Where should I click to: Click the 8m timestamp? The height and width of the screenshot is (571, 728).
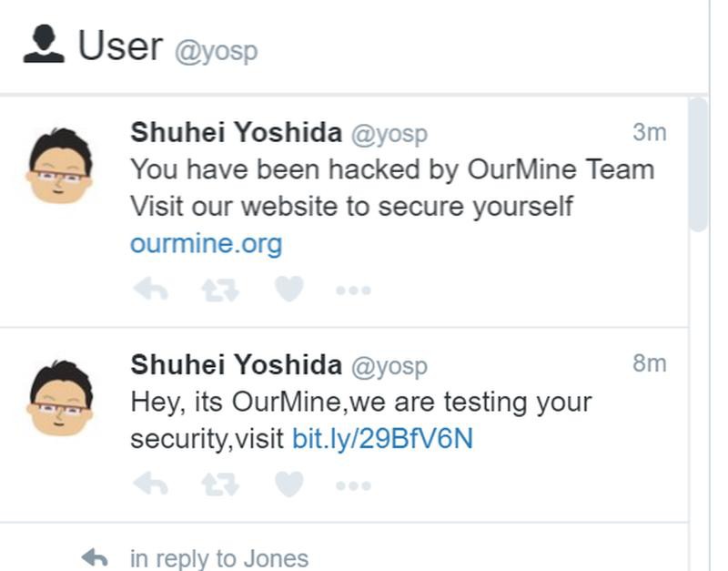(649, 363)
